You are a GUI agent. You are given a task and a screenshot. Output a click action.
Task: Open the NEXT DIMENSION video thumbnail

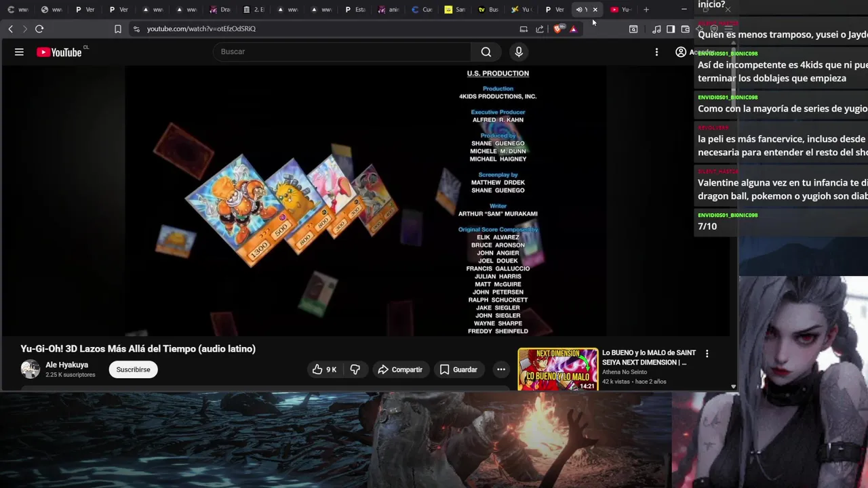click(558, 369)
